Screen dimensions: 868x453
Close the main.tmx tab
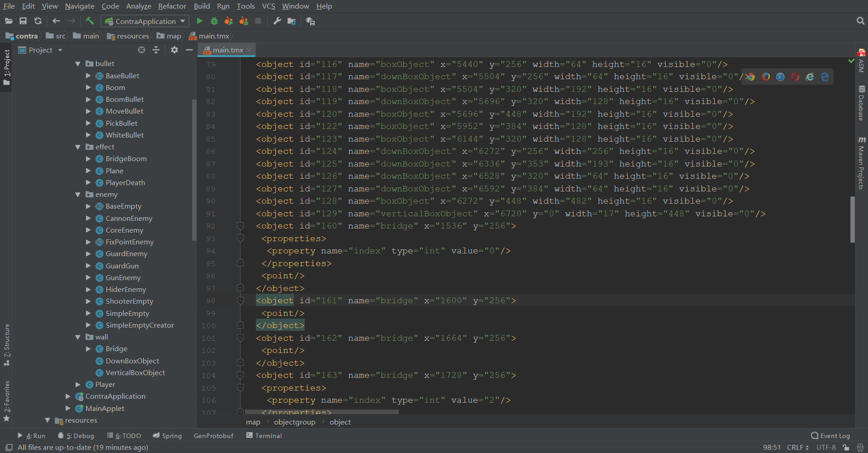click(x=249, y=50)
